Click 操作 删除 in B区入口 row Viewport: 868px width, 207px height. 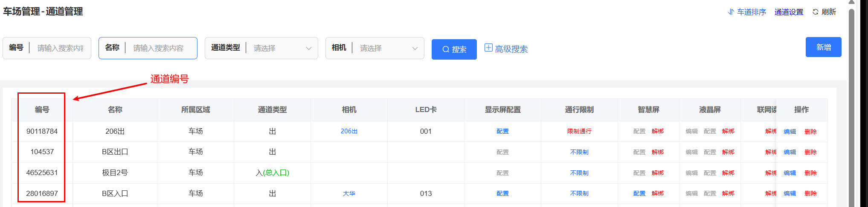click(810, 193)
